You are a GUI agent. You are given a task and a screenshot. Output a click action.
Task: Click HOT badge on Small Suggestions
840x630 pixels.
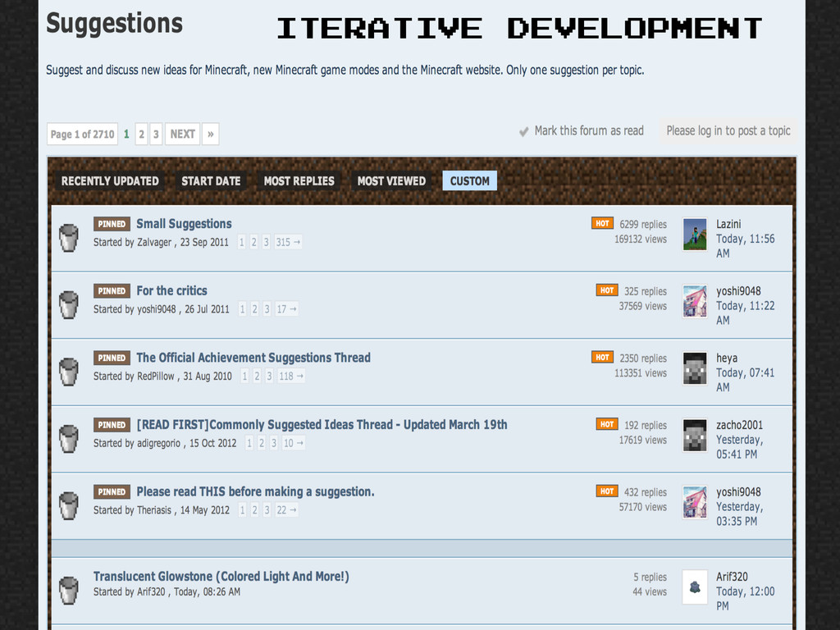pyautogui.click(x=602, y=223)
